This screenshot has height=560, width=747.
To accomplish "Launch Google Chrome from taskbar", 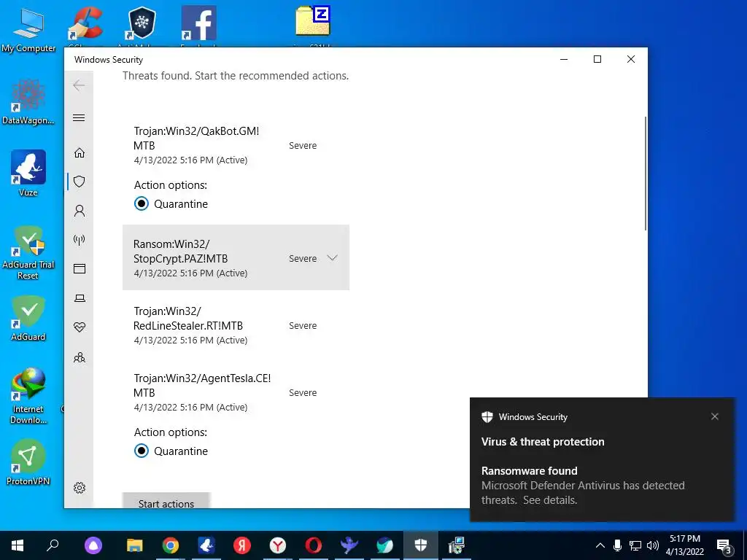I will click(x=170, y=545).
